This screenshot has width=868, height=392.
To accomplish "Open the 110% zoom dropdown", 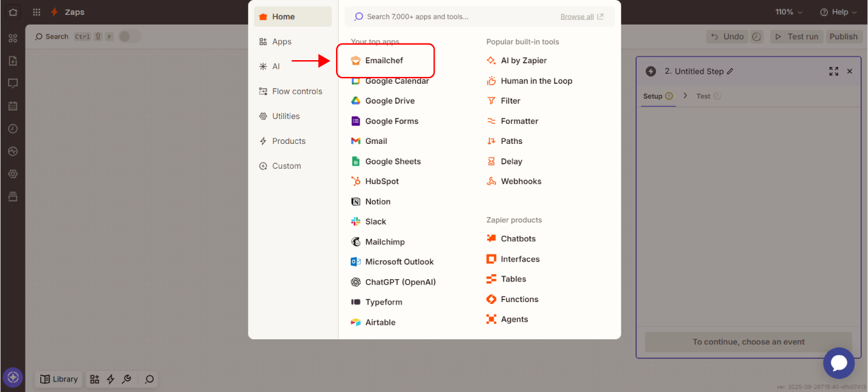I will (788, 12).
